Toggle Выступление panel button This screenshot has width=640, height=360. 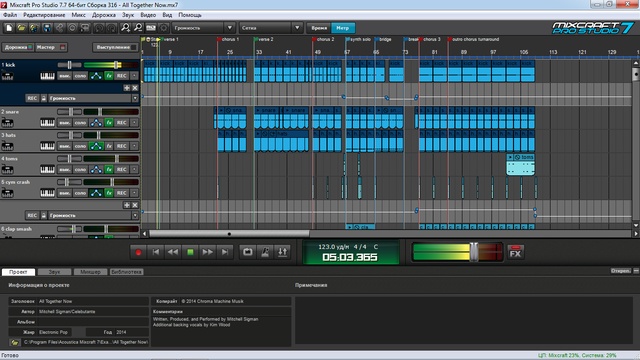116,47
